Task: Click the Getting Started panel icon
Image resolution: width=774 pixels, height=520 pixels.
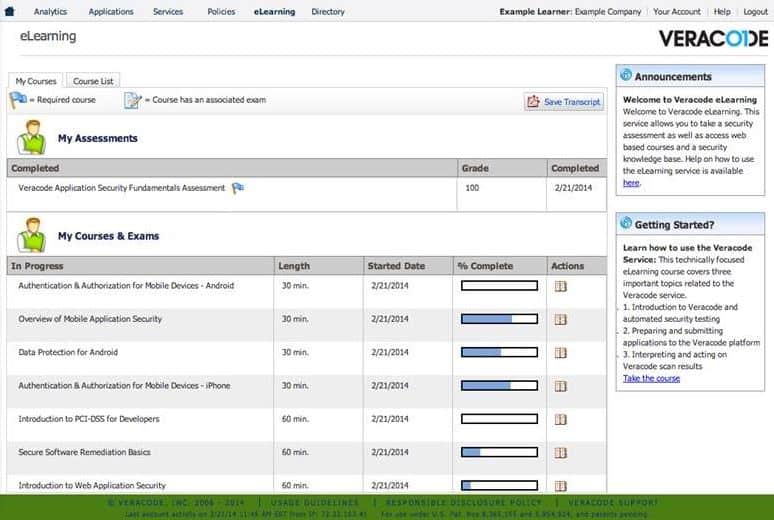Action: [x=626, y=223]
